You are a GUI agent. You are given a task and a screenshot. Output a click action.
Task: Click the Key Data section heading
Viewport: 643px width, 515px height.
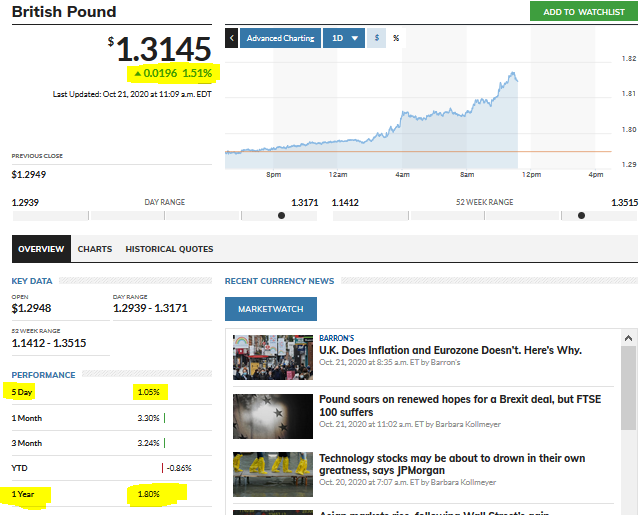coord(32,281)
